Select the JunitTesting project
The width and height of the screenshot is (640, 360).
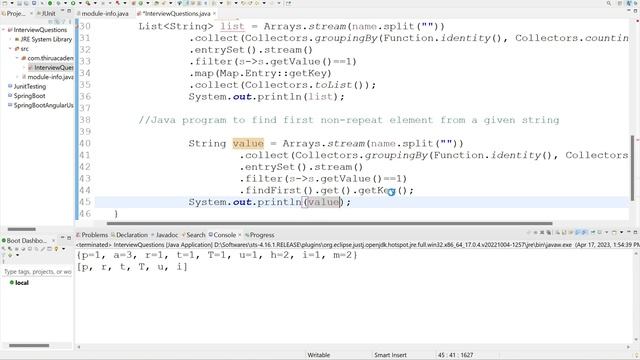[x=27, y=86]
